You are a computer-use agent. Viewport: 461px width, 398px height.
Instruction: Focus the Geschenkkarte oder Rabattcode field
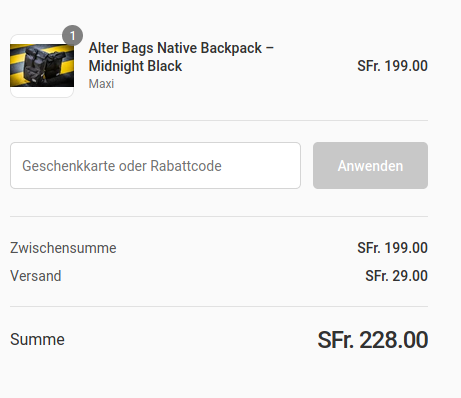click(155, 166)
